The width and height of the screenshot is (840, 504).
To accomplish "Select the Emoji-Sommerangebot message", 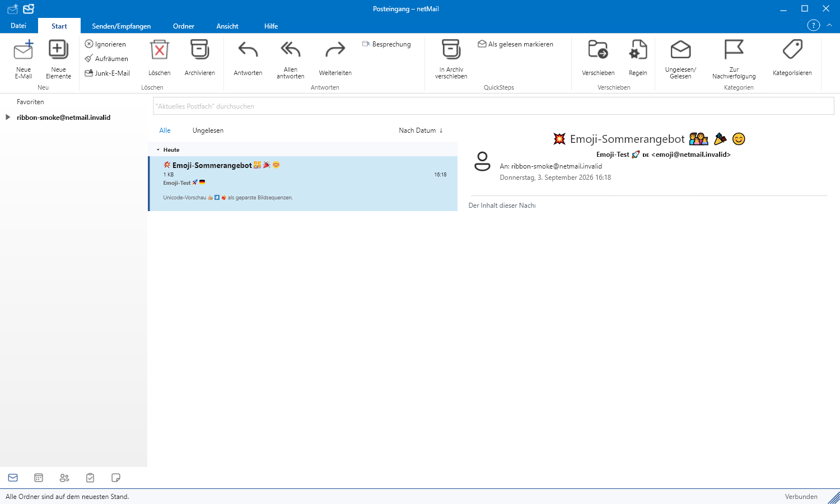I will 303,184.
